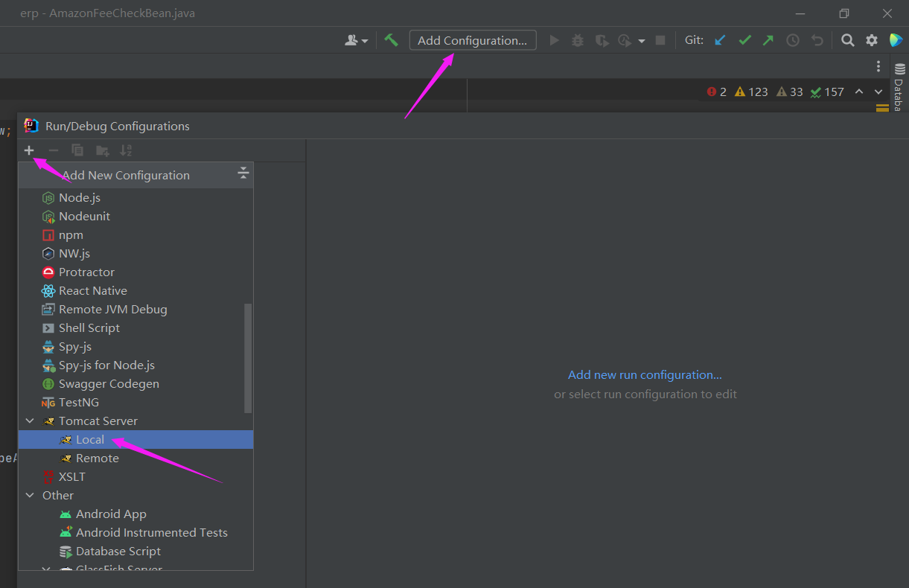Select Local under Tomcat Server
909x588 pixels.
(135, 439)
